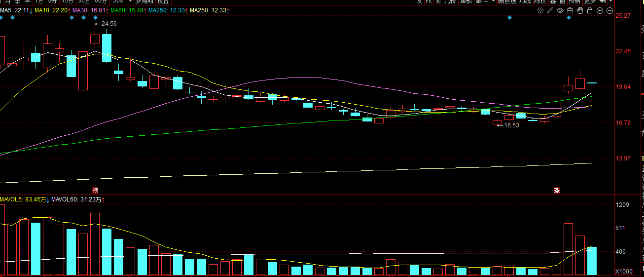Expand the last dropdown arrow in top bar
The width and height of the screenshot is (644, 277).
[x=610, y=2]
